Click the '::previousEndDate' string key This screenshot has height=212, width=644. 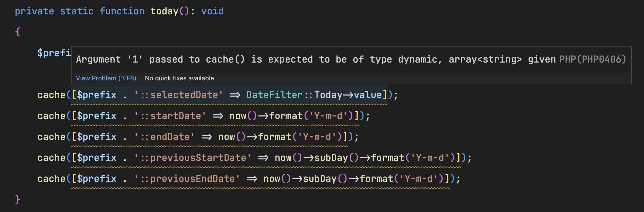pos(187,179)
